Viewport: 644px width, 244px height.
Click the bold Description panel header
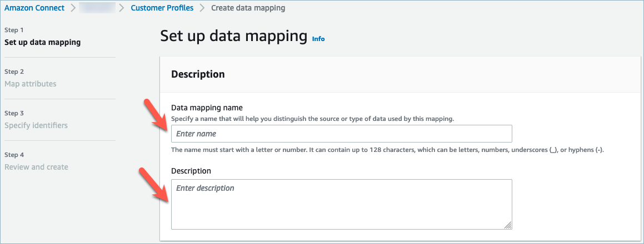point(198,74)
